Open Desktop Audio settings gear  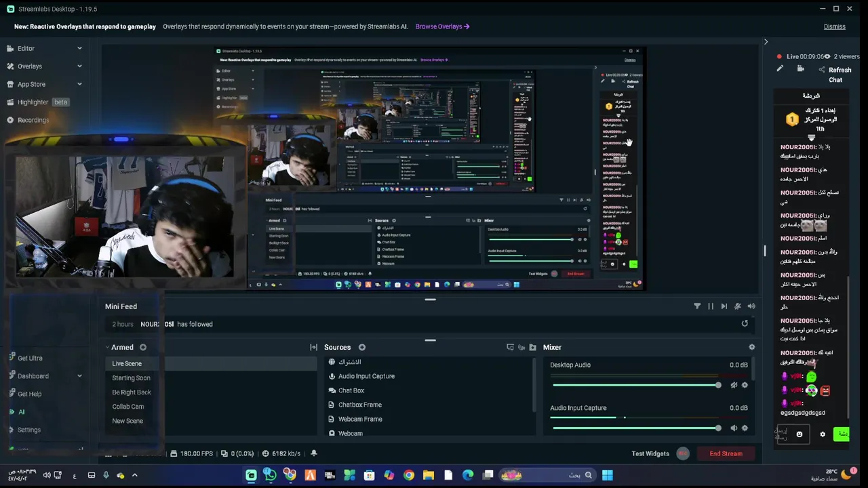point(745,385)
